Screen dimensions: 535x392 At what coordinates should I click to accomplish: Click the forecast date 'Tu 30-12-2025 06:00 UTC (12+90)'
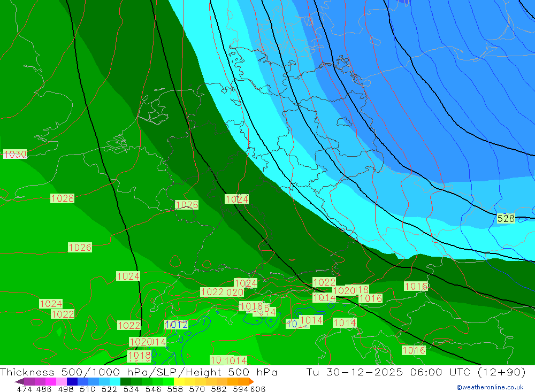click(416, 372)
